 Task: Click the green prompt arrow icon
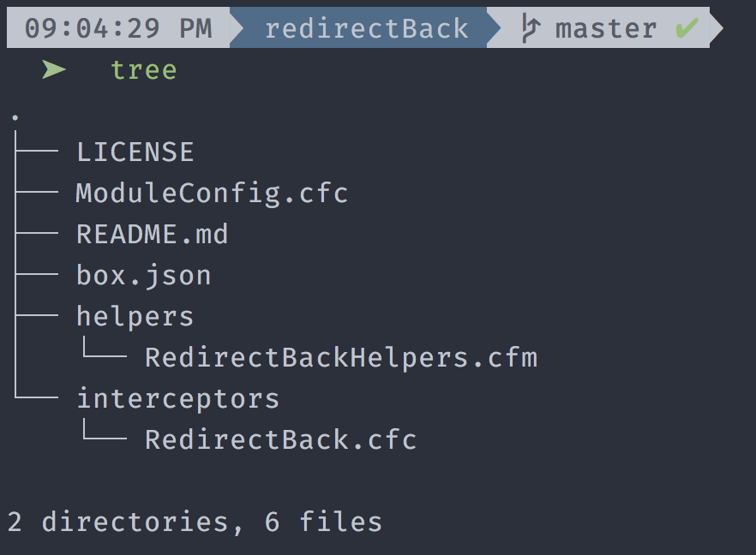pyautogui.click(x=53, y=70)
